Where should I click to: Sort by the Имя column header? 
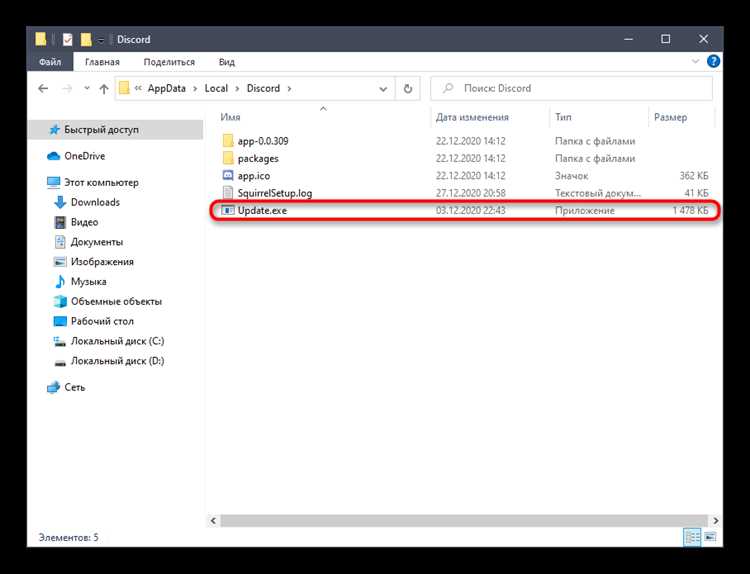[x=230, y=117]
